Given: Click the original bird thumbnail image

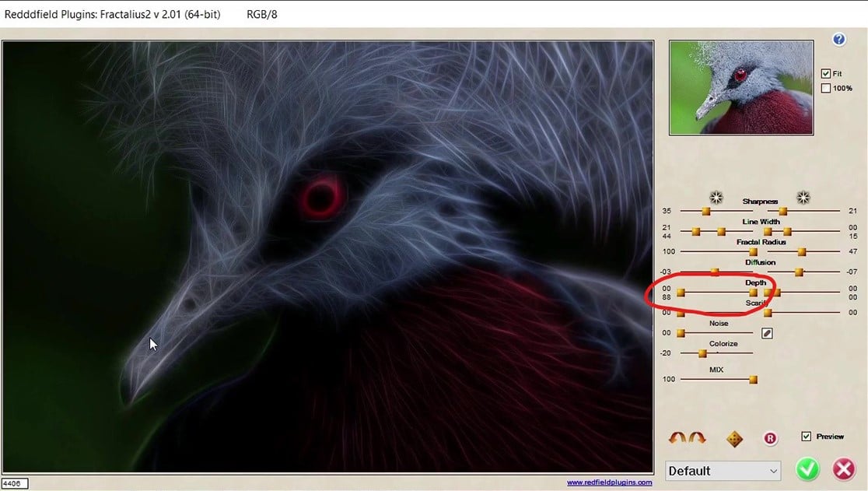Looking at the screenshot, I should [x=741, y=87].
